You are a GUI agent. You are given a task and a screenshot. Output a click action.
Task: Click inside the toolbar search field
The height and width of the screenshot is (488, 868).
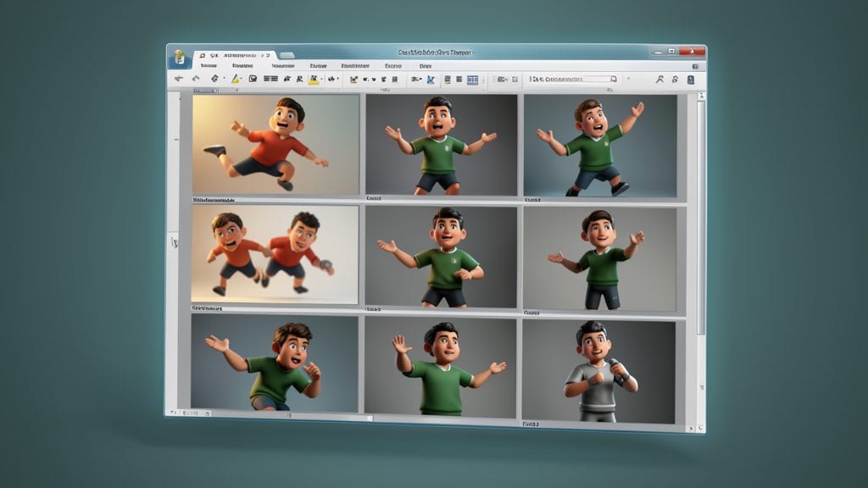pos(572,79)
